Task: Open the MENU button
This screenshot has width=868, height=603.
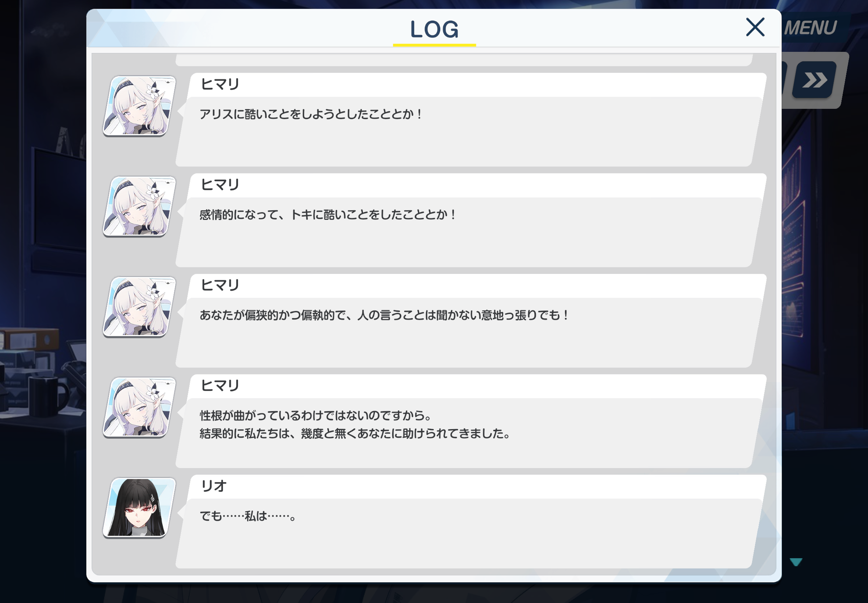Action: [x=811, y=28]
